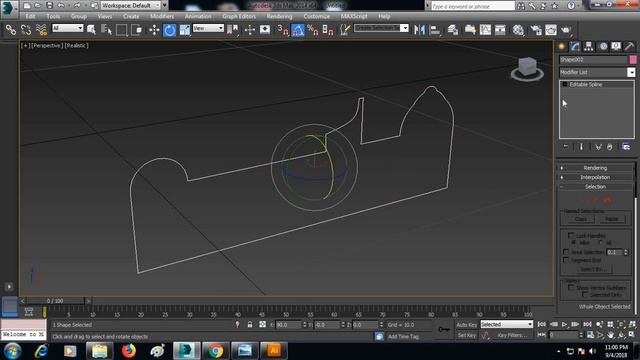Select the Rectangular Selection Region tool
The height and width of the screenshot is (360, 640).
122,30
